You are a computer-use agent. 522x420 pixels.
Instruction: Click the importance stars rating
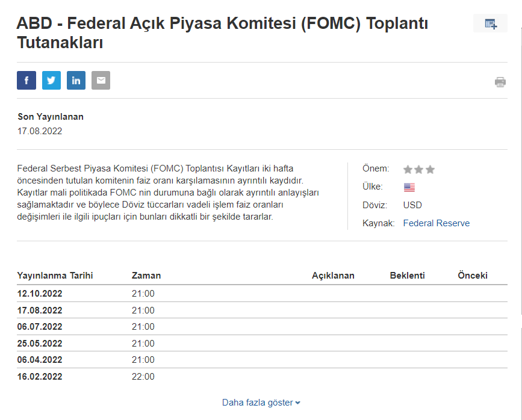[x=418, y=170]
